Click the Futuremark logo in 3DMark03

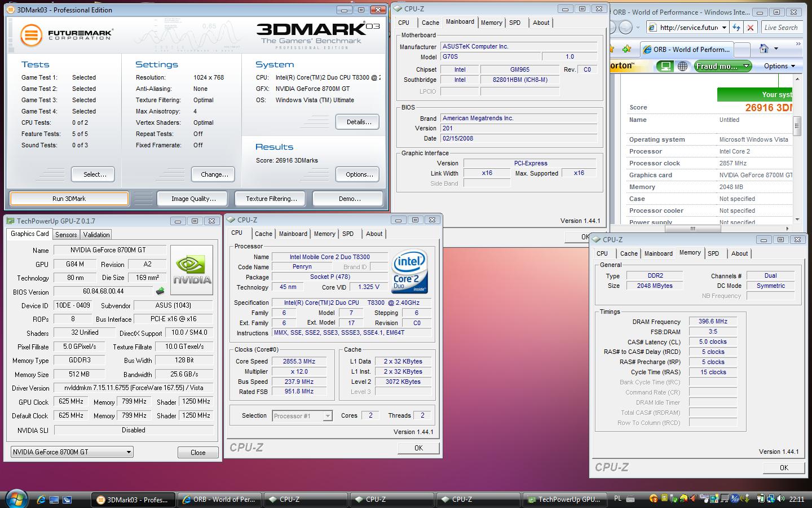point(67,34)
